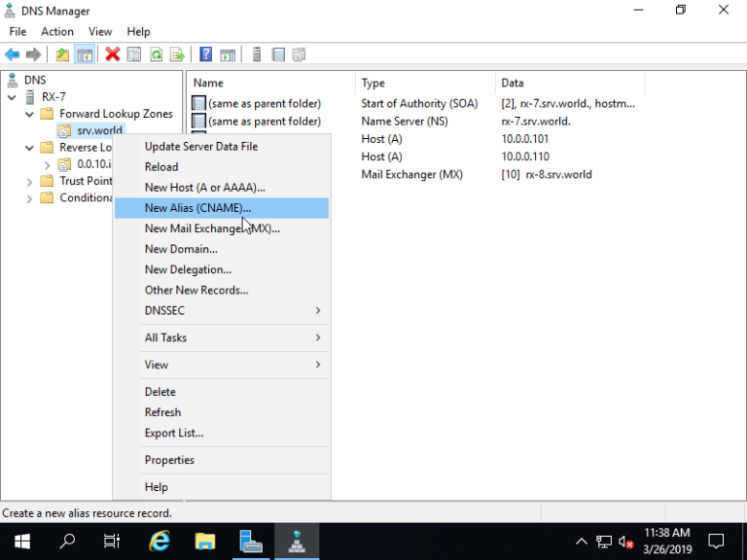
Task: Collapse the Forward Lookup Zones folder
Action: click(x=30, y=114)
